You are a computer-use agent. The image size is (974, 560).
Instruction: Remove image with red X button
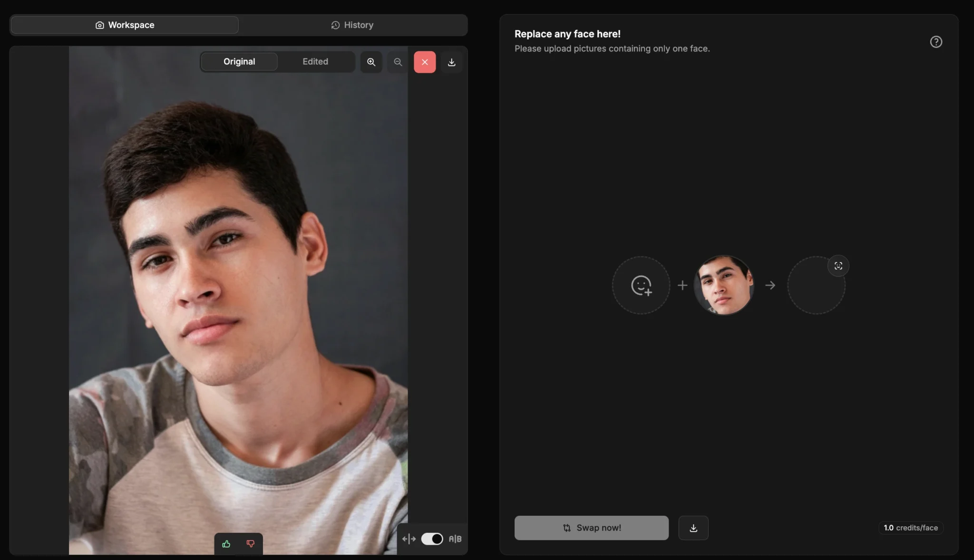(425, 62)
